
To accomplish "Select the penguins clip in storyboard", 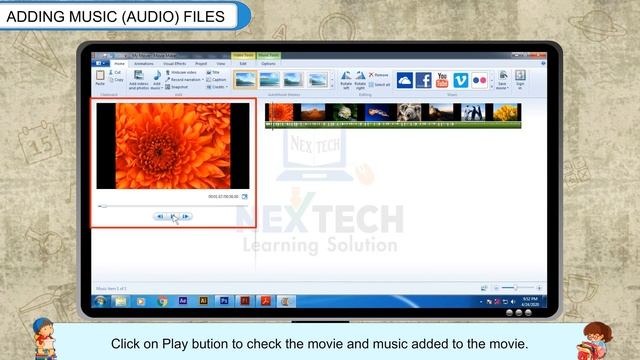I will (x=473, y=112).
